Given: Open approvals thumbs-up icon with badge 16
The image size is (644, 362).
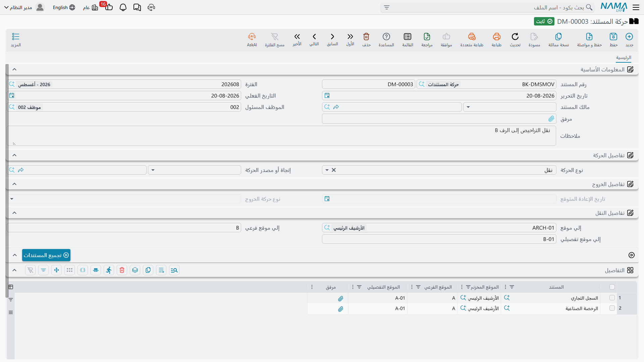Looking at the screenshot, I should (x=109, y=7).
